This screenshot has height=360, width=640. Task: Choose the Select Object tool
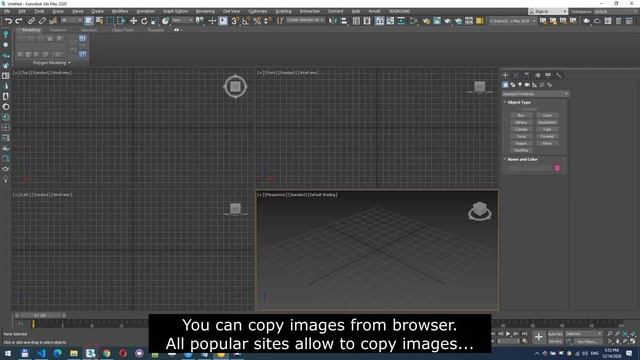point(89,21)
